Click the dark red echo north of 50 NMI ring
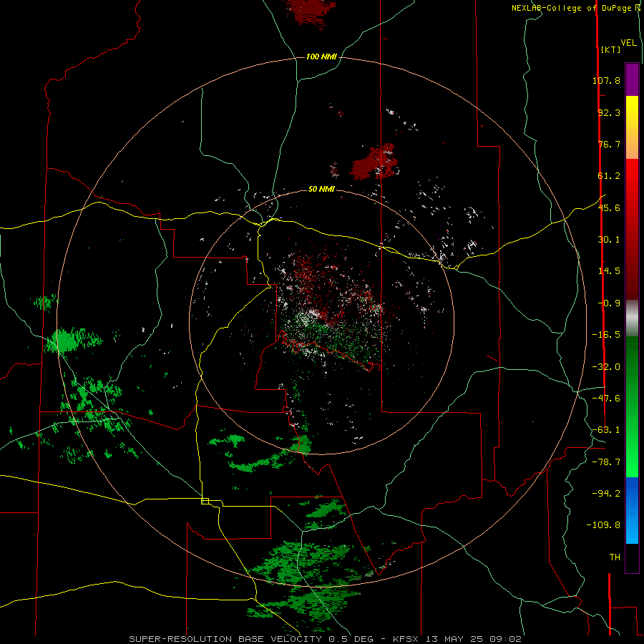644x644 pixels. 374,162
